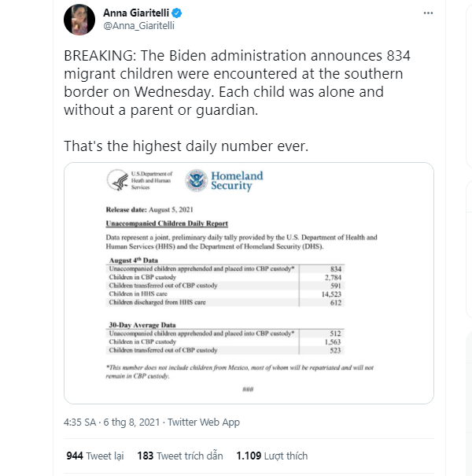Click the Unaccompanied Children Daily Report heading
472x476 pixels.
167,223
